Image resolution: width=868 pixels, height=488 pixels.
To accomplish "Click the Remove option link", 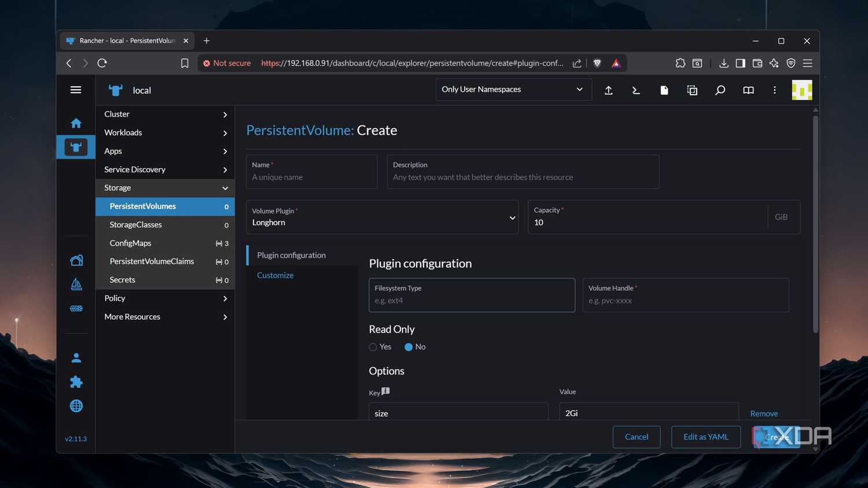I will coord(764,413).
